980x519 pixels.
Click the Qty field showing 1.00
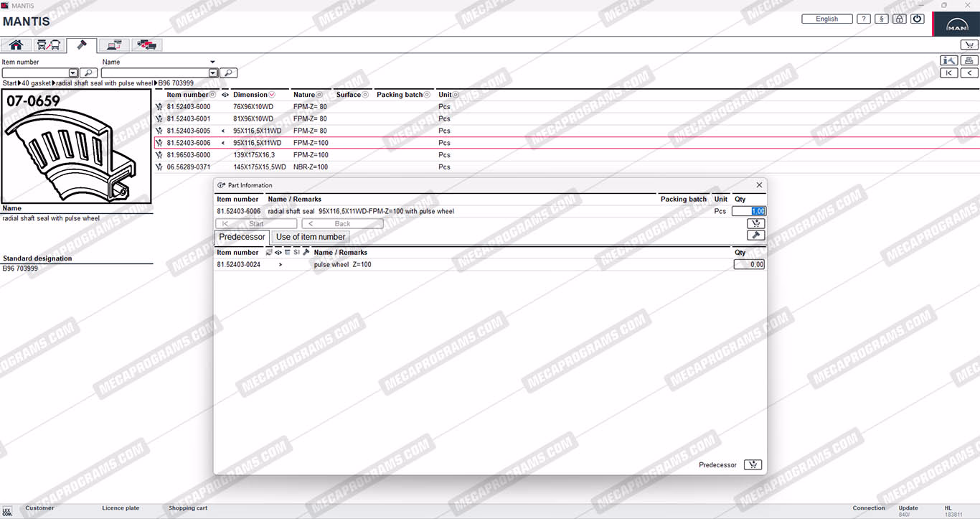coord(749,211)
